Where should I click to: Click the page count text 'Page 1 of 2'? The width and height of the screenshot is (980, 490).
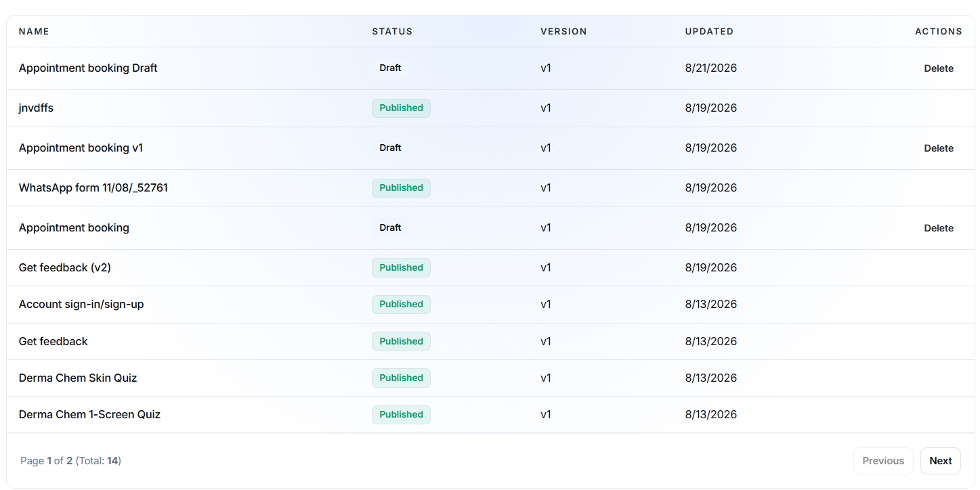46,461
